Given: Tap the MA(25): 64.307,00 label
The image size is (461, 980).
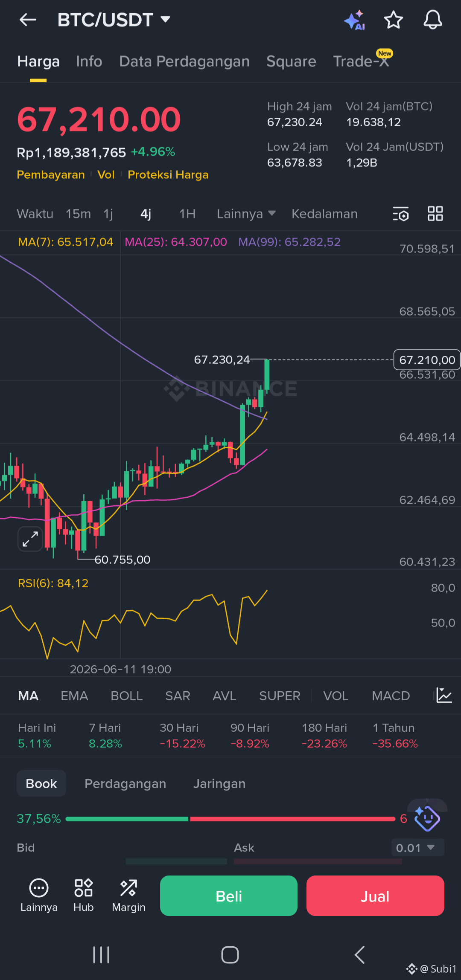Looking at the screenshot, I should 176,242.
